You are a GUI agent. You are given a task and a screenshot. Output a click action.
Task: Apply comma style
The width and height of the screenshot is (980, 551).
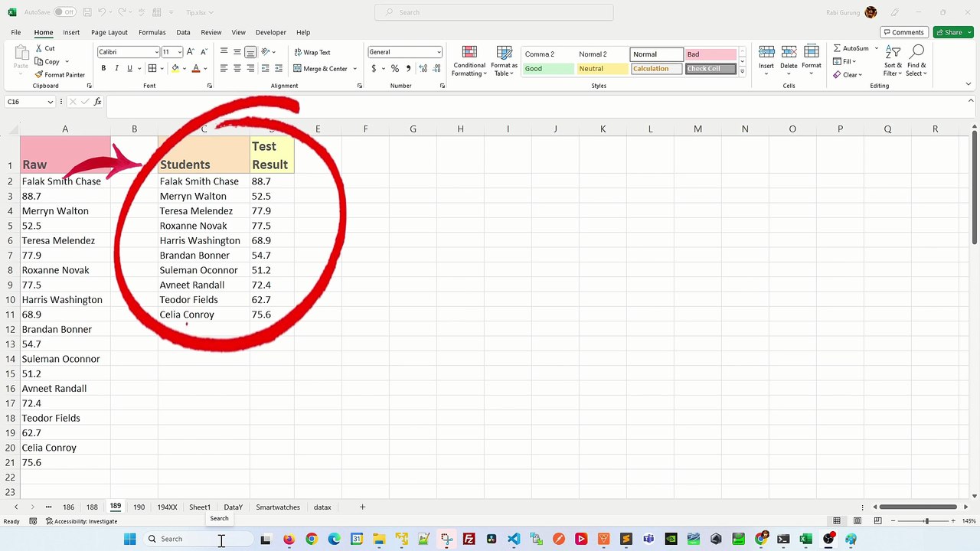click(x=408, y=68)
